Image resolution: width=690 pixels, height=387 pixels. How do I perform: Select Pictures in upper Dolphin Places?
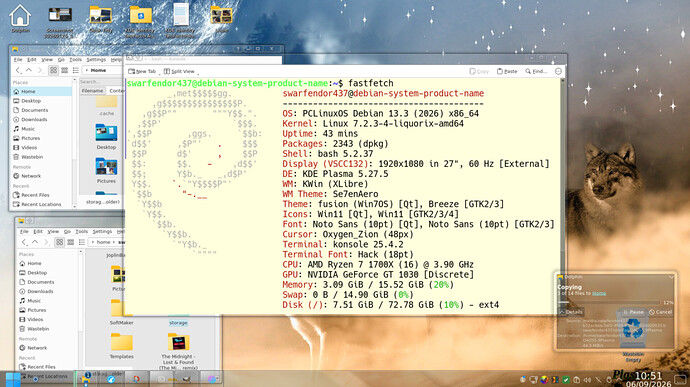[42, 138]
